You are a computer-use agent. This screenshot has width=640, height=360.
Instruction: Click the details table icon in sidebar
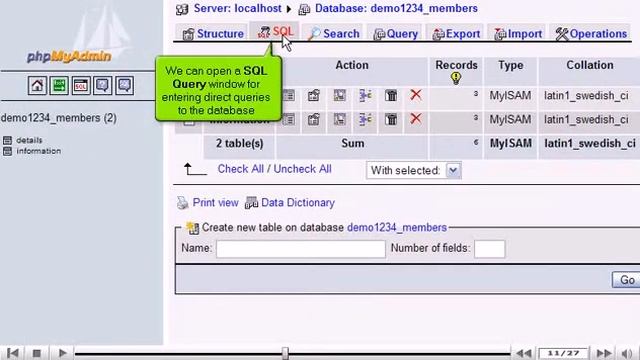7,140
